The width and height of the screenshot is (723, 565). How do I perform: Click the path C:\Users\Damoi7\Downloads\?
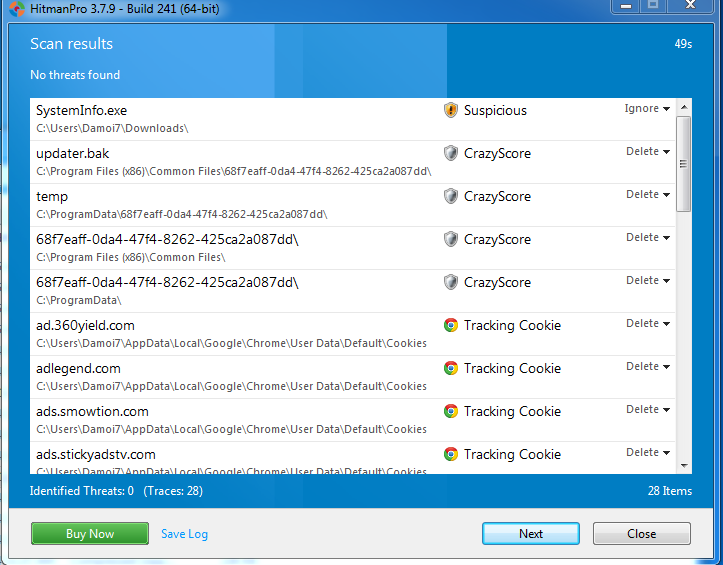coord(113,128)
